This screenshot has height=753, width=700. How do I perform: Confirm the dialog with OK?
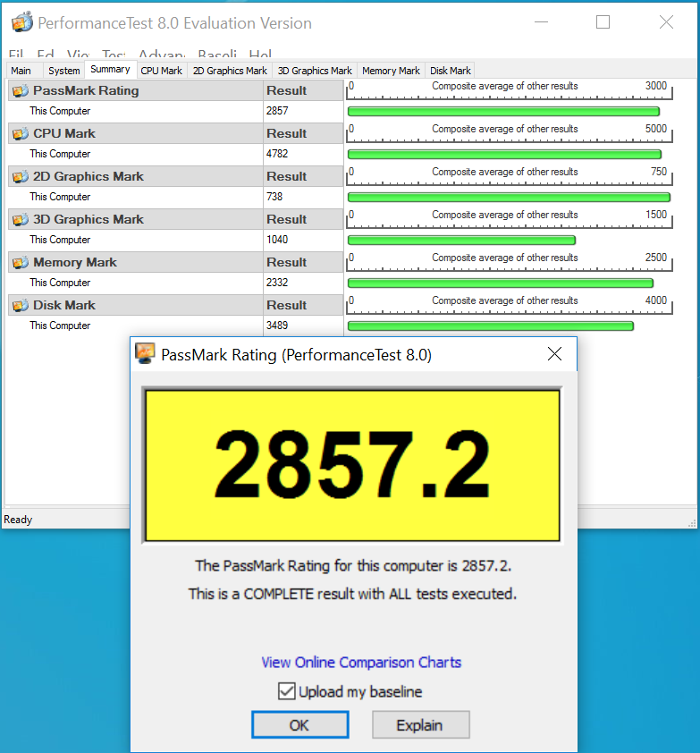(x=300, y=724)
